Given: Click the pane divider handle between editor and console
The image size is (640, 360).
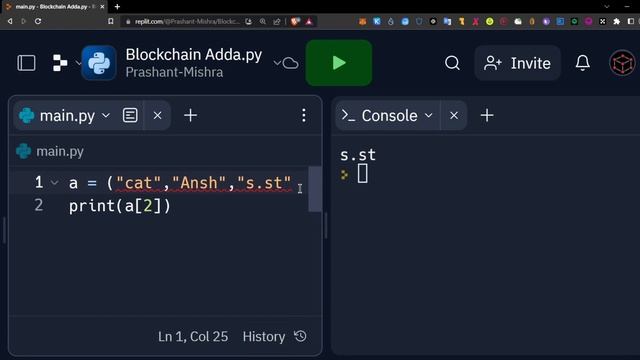Looking at the screenshot, I should tap(326, 225).
